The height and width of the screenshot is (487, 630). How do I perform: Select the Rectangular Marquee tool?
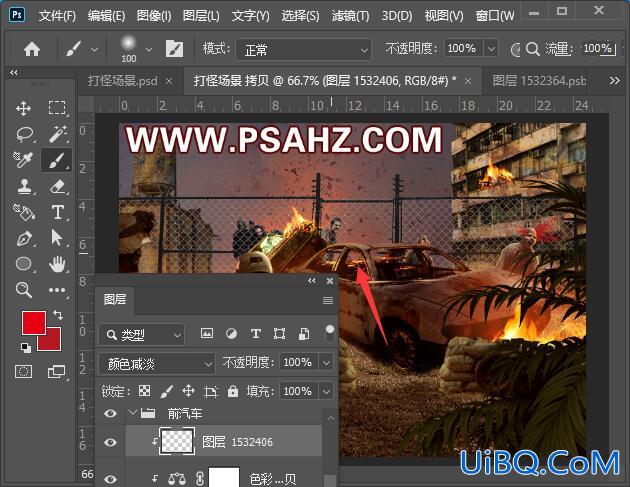[x=57, y=108]
